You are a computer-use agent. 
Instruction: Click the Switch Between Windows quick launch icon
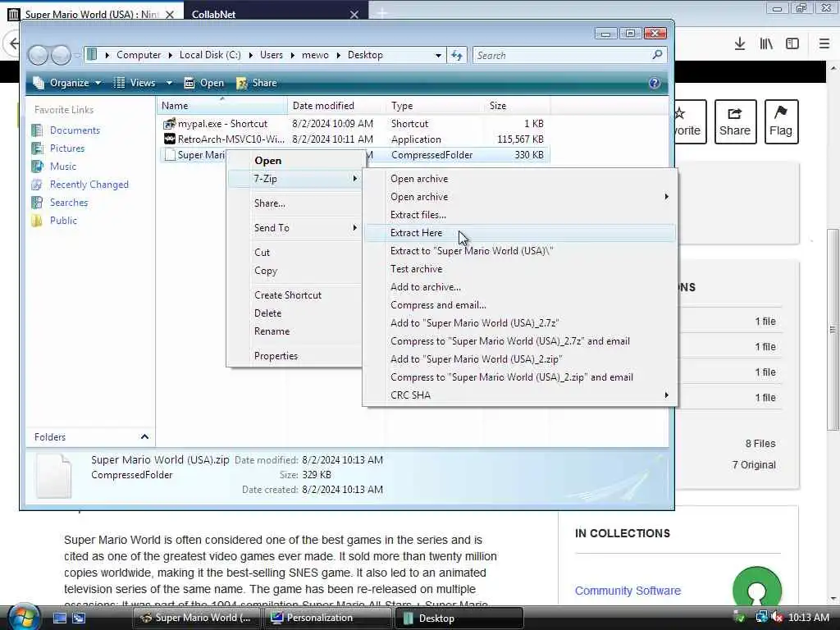click(79, 618)
